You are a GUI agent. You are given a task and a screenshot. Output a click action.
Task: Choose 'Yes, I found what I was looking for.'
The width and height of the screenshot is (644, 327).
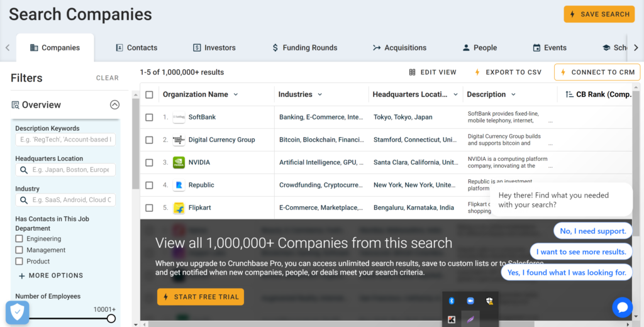tap(567, 272)
